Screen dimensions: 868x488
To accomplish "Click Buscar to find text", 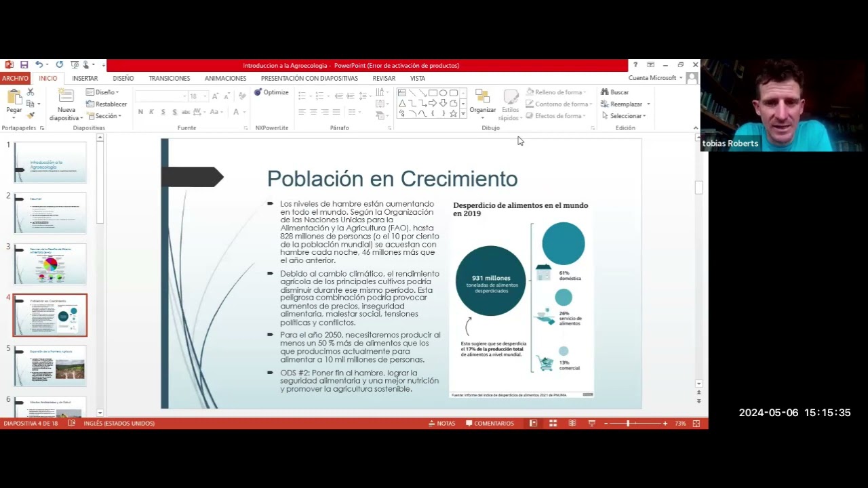I will pos(615,92).
